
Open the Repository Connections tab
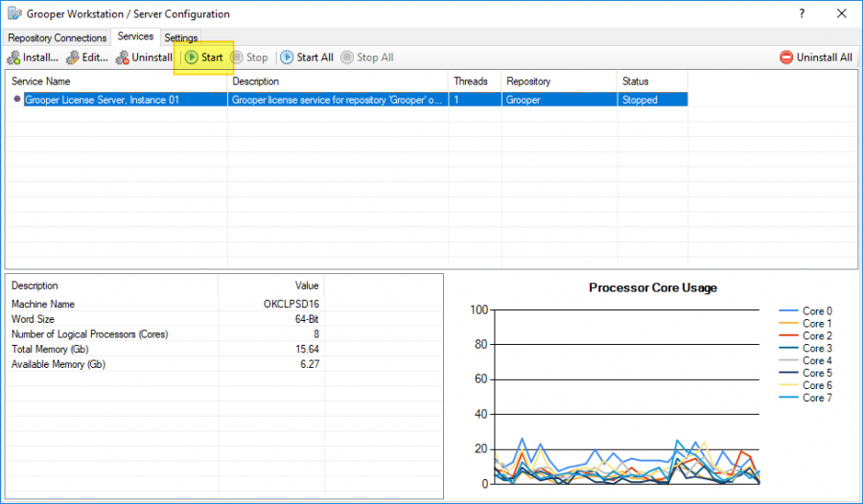[x=57, y=37]
